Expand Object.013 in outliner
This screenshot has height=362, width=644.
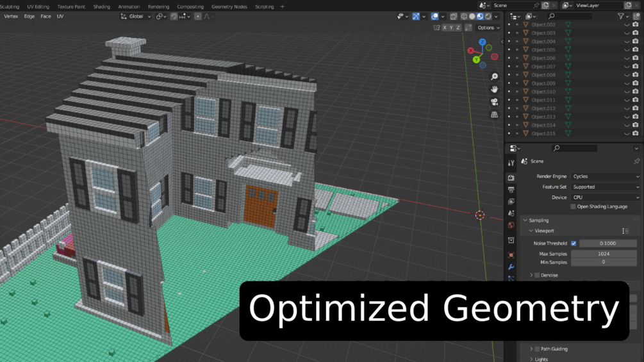click(x=518, y=117)
